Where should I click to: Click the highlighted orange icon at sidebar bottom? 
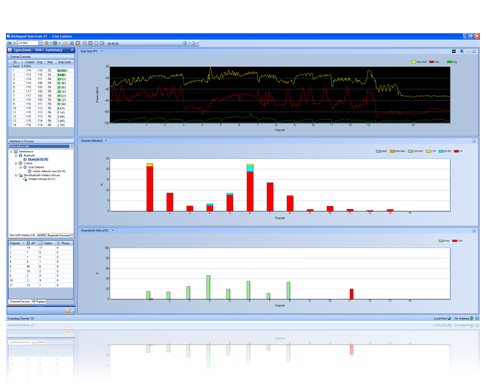(x=67, y=311)
